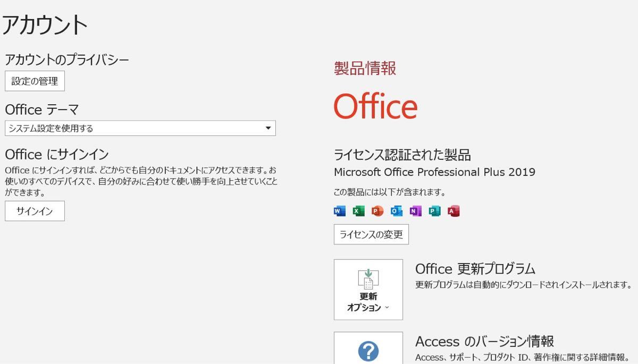The image size is (638, 364).
Task: Click the この製品には以下が含まれます text
Action: (x=390, y=192)
